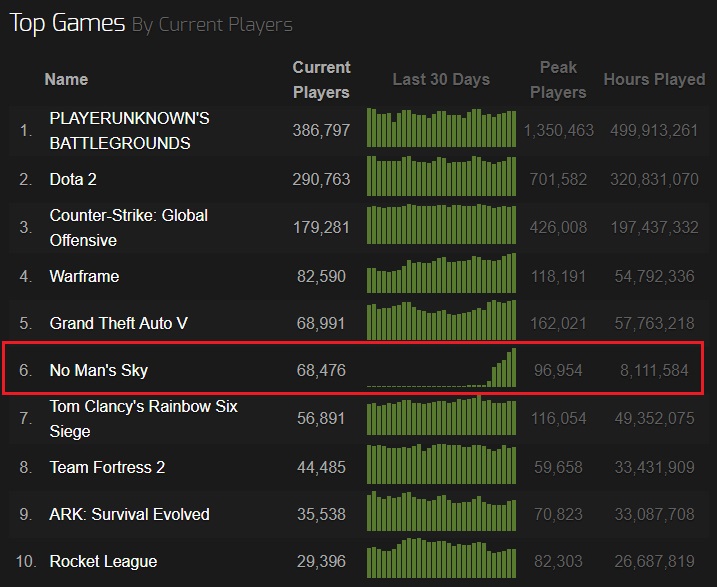Viewport: 717px width, 587px height.
Task: Select peak players value 162,021
Action: click(x=558, y=323)
